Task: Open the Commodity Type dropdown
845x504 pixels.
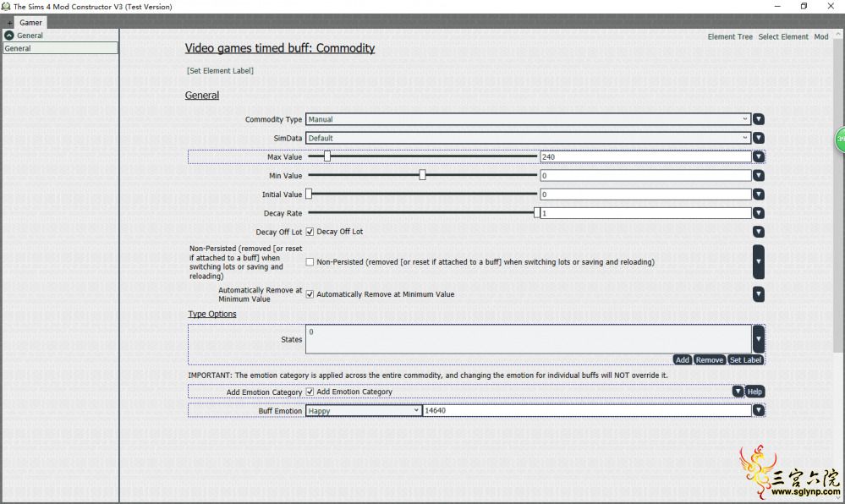Action: (x=528, y=119)
